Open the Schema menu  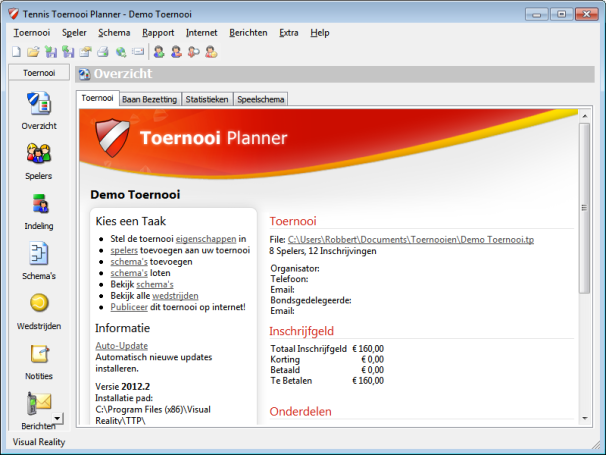(114, 33)
